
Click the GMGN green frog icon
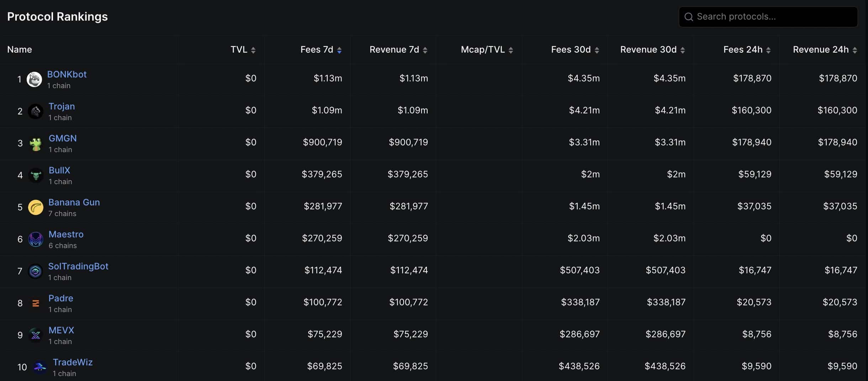(36, 144)
